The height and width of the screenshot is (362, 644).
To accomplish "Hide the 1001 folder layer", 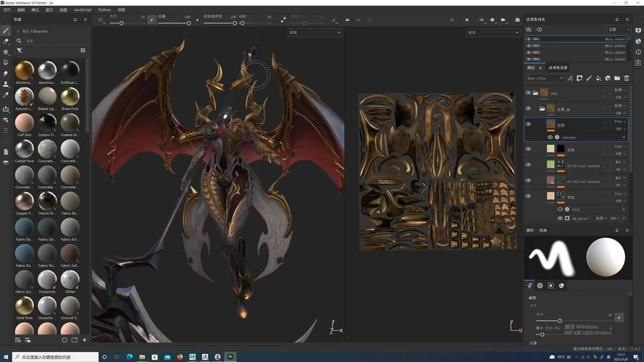I will pos(528,93).
